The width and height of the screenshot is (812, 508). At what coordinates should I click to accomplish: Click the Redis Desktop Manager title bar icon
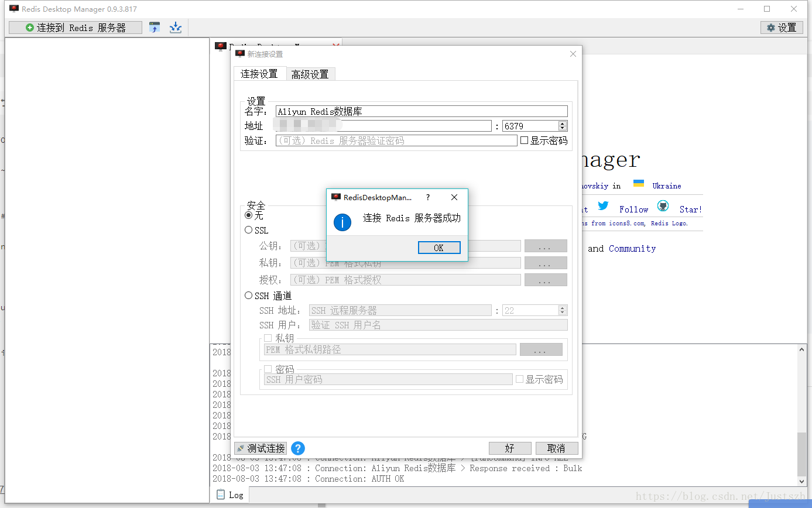[x=14, y=9]
